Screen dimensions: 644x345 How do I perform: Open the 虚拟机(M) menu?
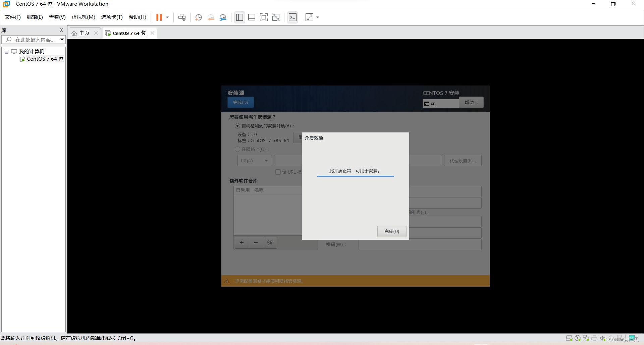pyautogui.click(x=84, y=17)
